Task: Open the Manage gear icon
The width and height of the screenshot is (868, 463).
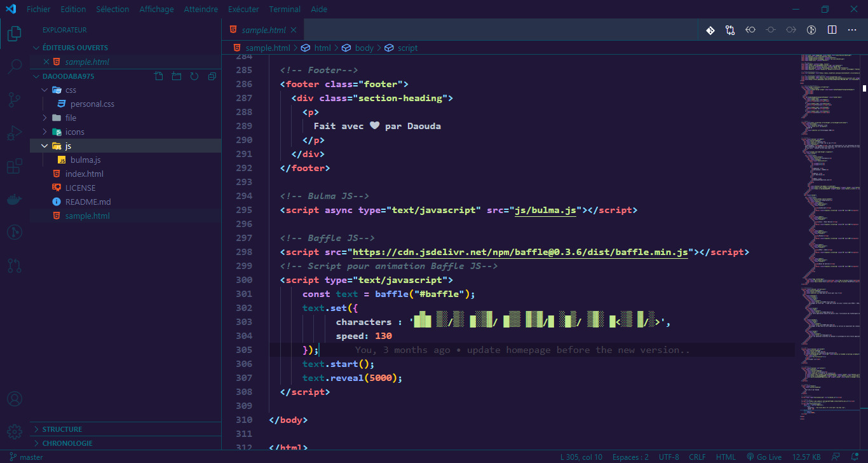Action: (14, 431)
